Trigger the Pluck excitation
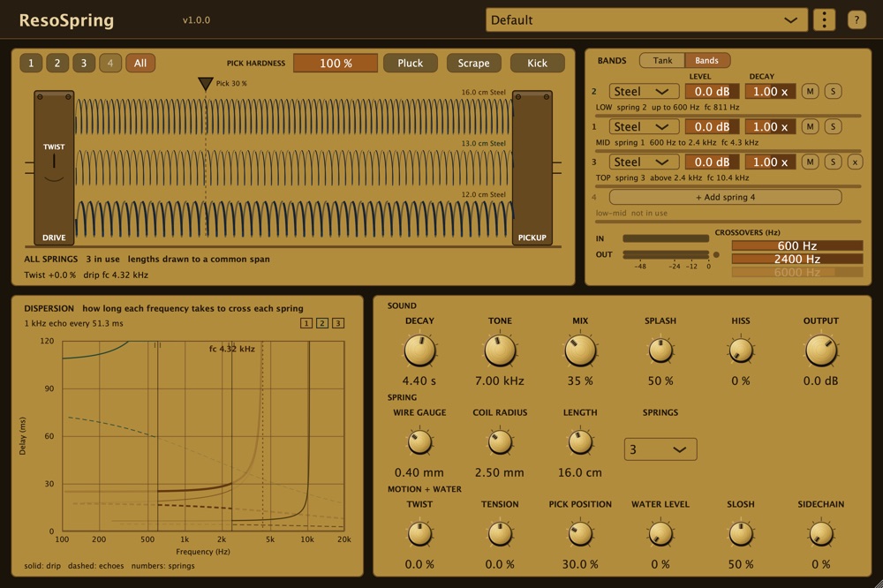The width and height of the screenshot is (883, 588). point(410,63)
